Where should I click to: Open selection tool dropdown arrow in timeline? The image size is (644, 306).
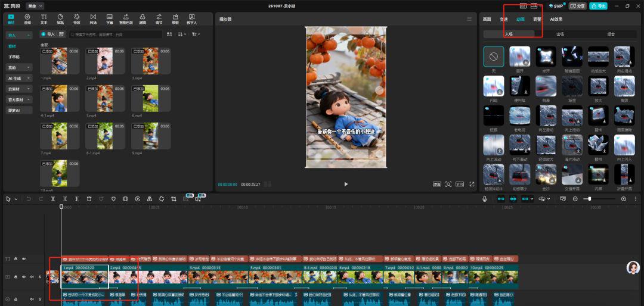click(x=16, y=199)
